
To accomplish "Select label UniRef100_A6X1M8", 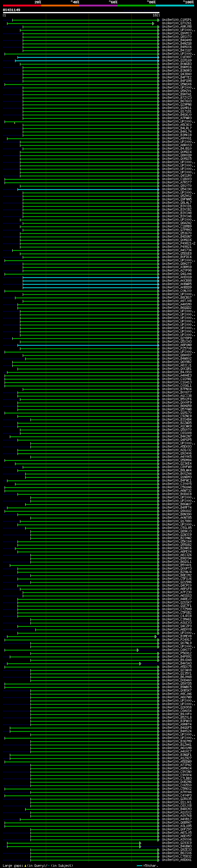I will tap(177, 748).
